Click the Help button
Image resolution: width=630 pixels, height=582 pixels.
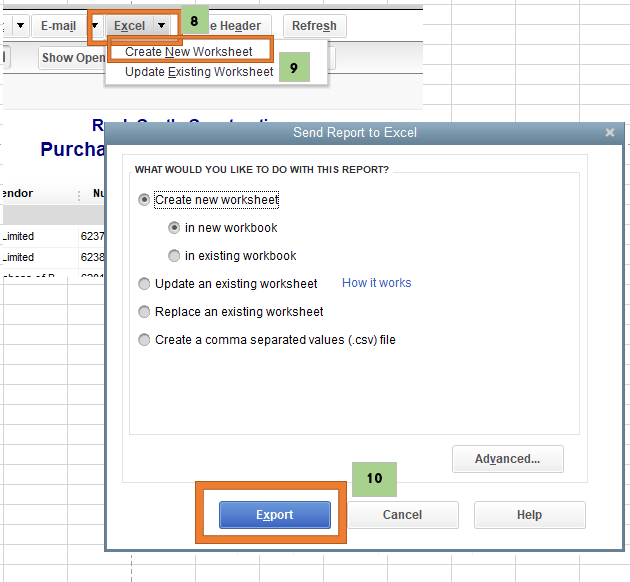coord(529,515)
